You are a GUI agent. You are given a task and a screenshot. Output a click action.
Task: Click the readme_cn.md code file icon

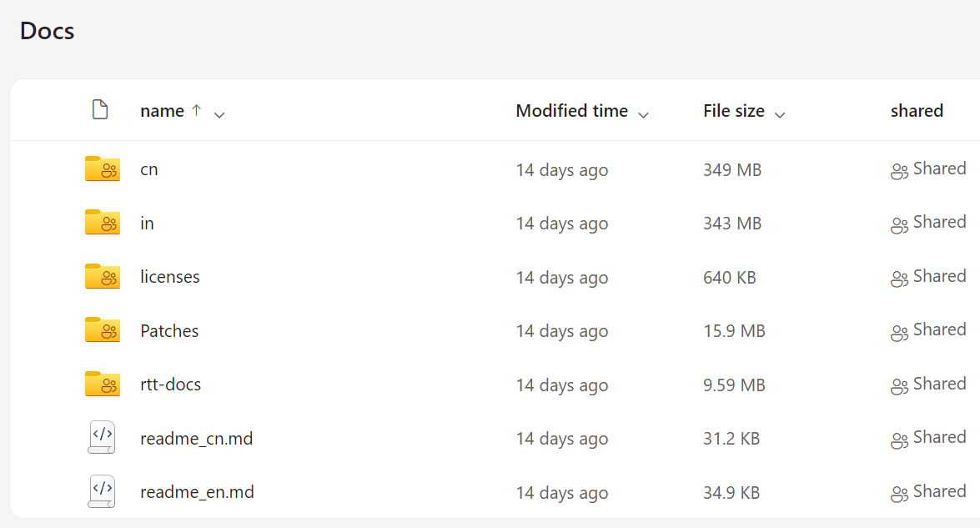[102, 437]
